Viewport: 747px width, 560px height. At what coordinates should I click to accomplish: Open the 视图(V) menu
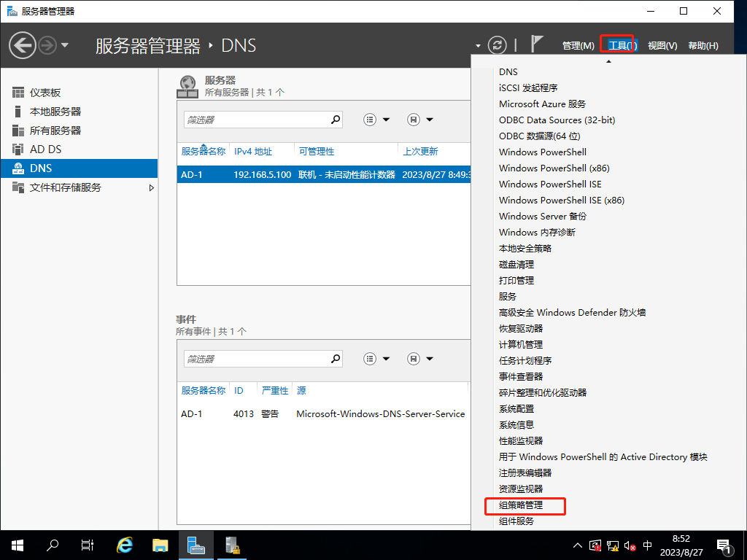point(662,46)
